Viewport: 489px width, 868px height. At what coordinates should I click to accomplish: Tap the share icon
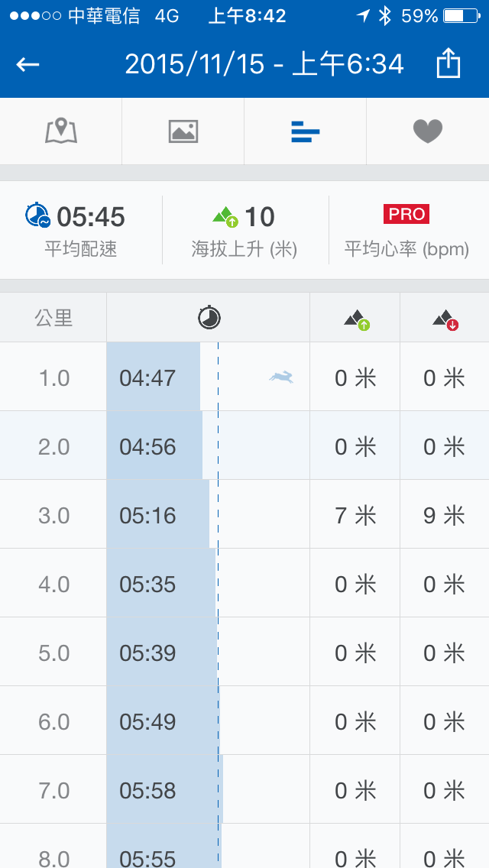(449, 64)
